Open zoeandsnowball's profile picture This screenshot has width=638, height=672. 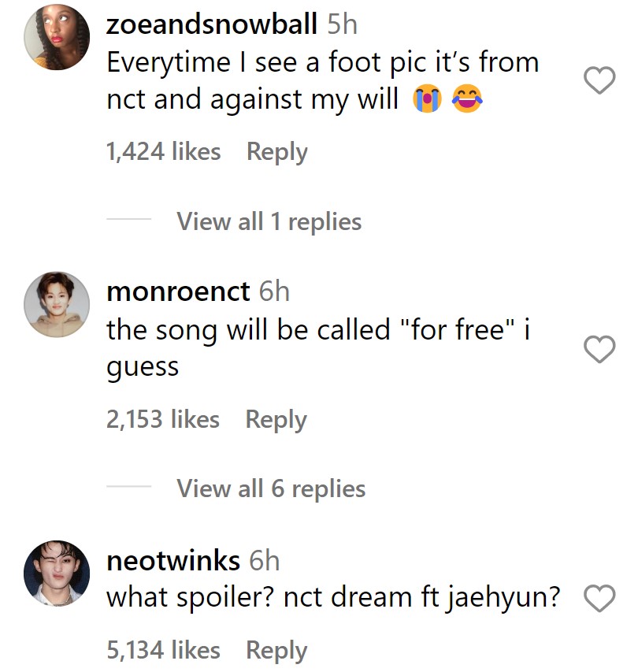(57, 35)
